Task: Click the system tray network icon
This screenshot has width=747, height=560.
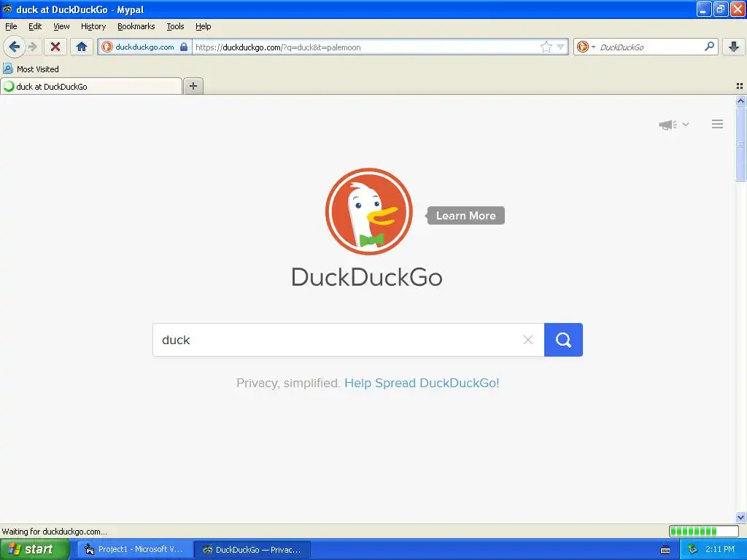Action: 692,549
